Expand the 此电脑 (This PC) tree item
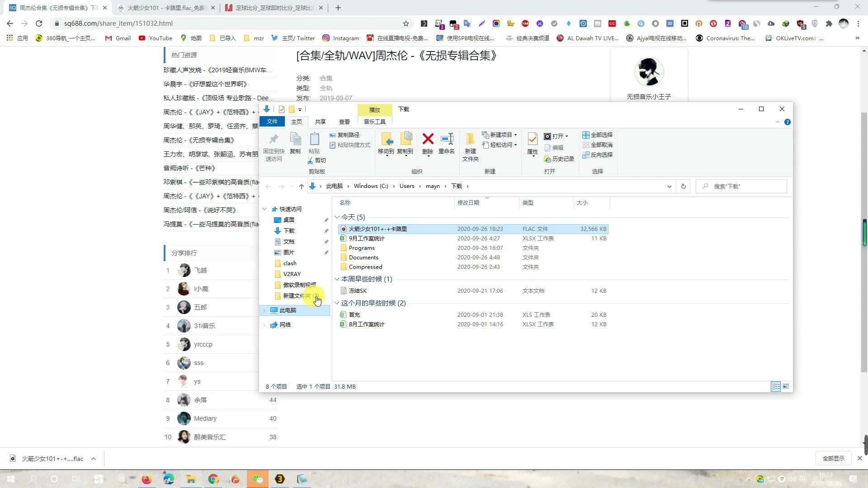The height and width of the screenshot is (488, 868). tap(264, 310)
